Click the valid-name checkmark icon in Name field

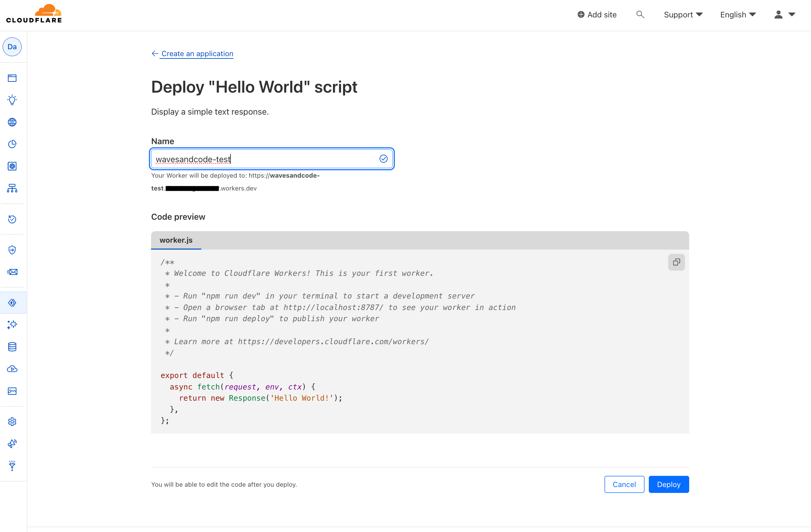pyautogui.click(x=384, y=159)
